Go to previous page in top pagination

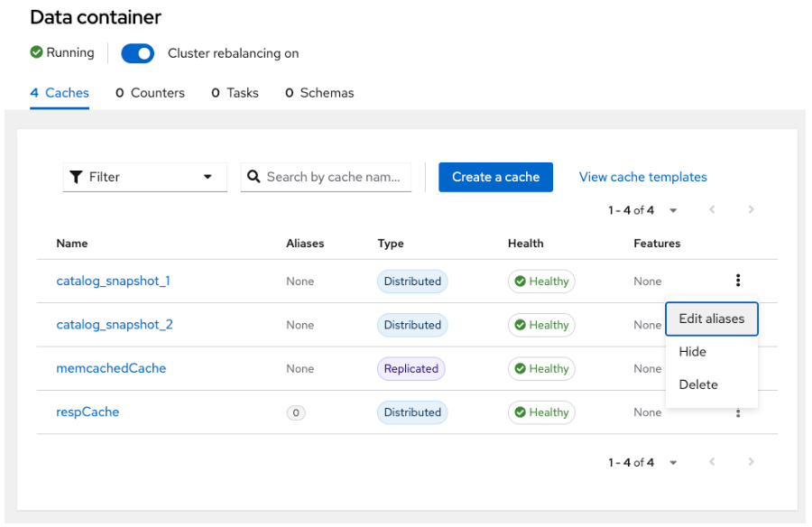click(712, 210)
